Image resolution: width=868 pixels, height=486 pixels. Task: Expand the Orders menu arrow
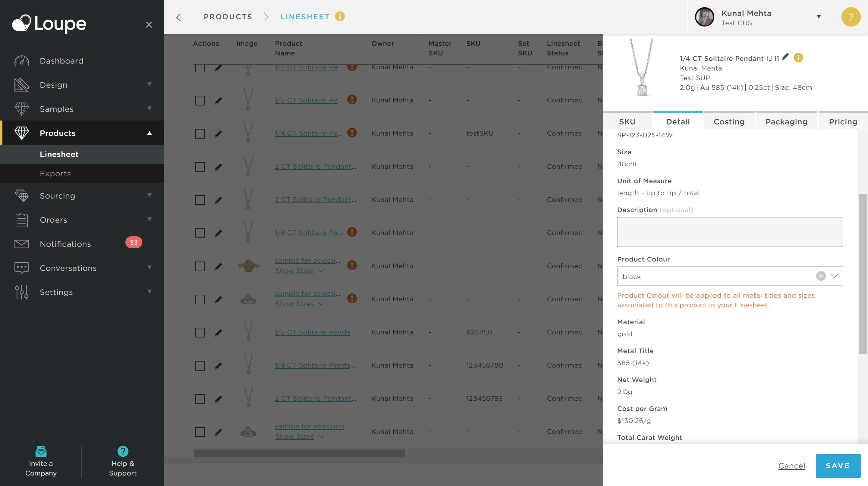pyautogui.click(x=149, y=220)
